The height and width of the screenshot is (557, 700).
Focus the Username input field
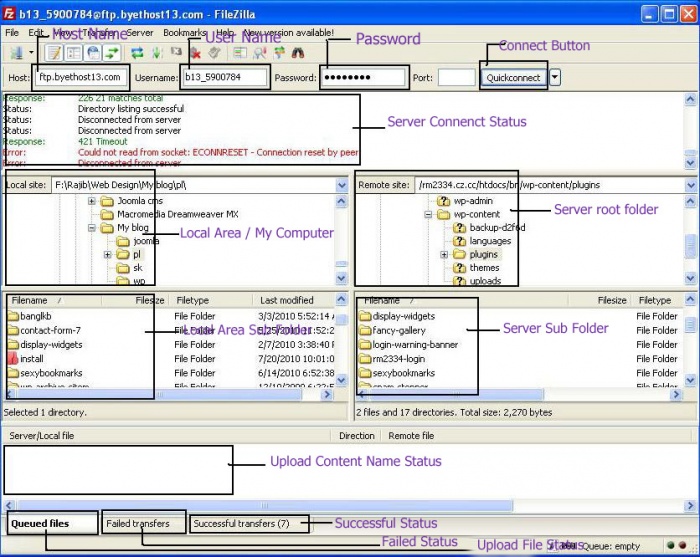(225, 77)
